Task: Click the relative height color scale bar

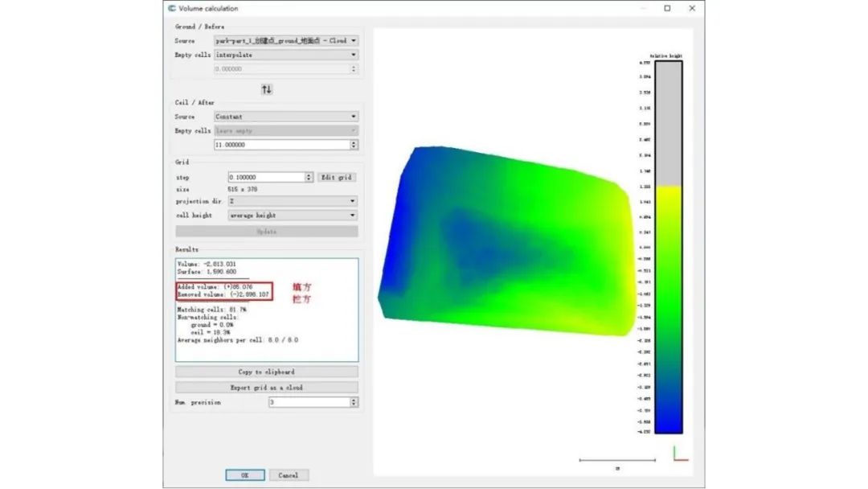Action: click(668, 248)
